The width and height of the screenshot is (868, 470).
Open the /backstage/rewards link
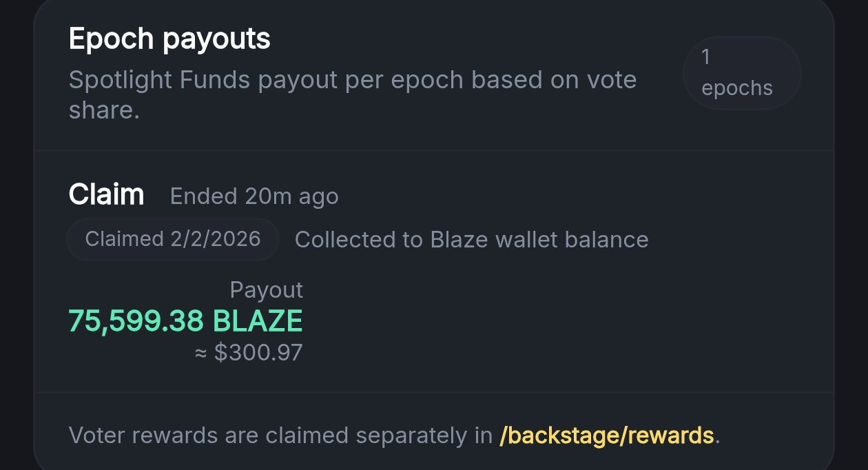pos(606,436)
